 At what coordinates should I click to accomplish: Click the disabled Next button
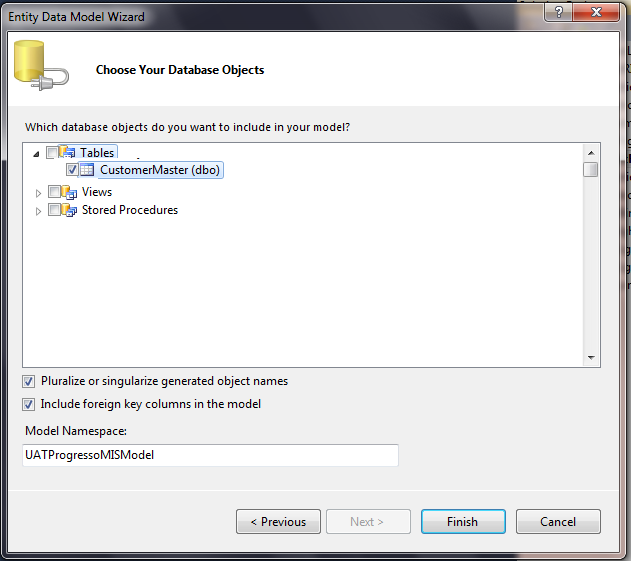click(x=368, y=522)
